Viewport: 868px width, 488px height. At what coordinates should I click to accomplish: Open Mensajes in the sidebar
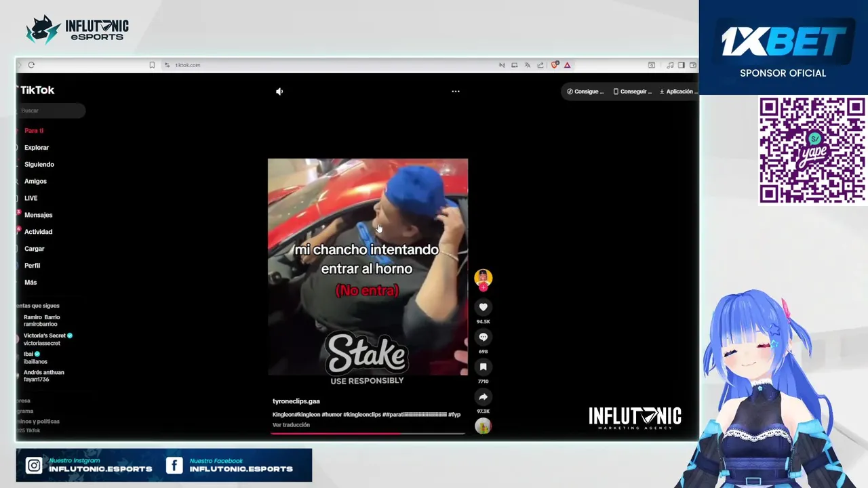[38, 215]
